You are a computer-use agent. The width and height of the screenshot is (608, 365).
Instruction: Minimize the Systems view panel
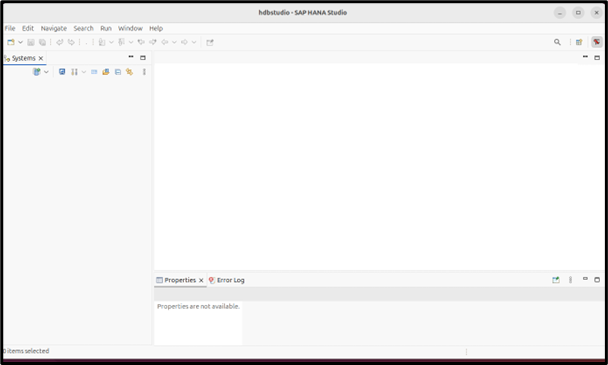131,57
